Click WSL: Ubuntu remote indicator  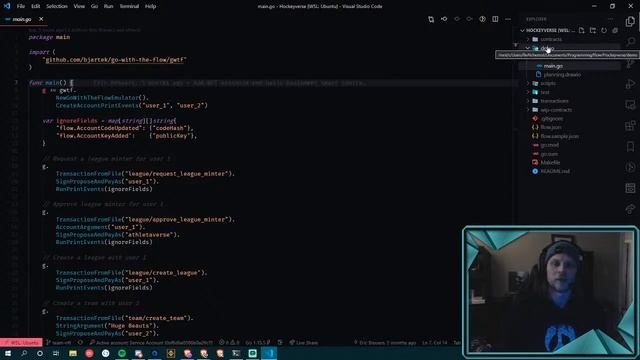[x=21, y=343]
